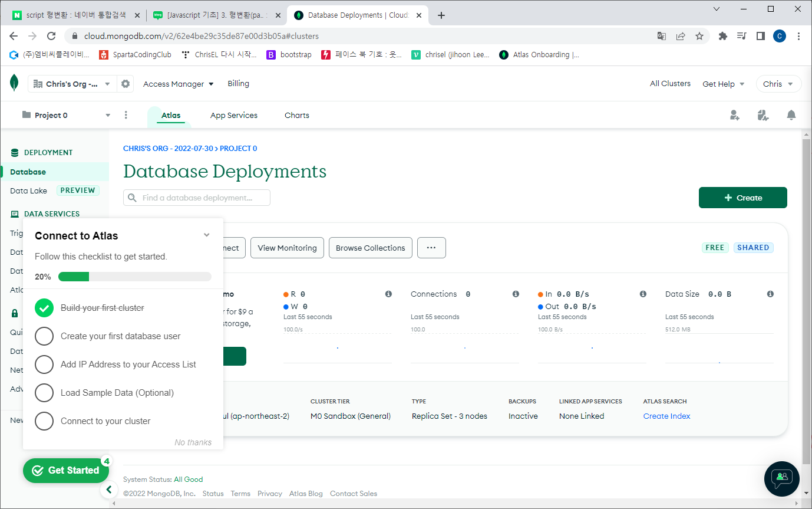This screenshot has height=509, width=812.
Task: Click the Get Started button
Action: 66,470
